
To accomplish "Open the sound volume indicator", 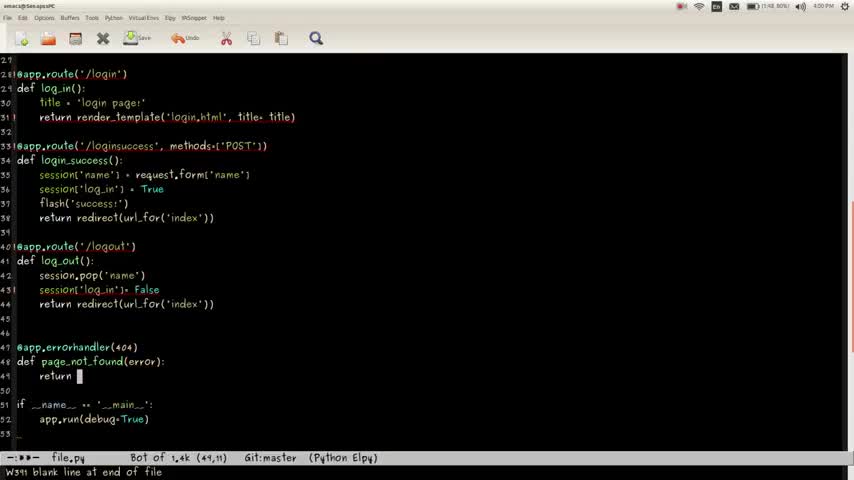I will pyautogui.click(x=801, y=7).
